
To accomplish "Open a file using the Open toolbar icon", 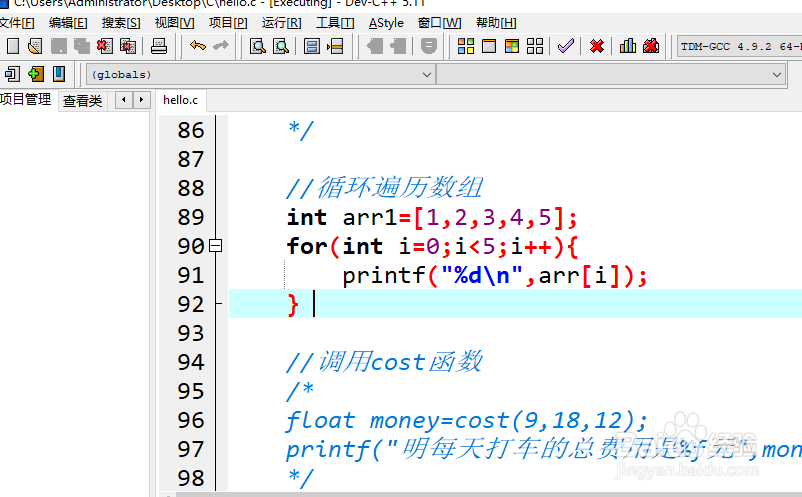I will pyautogui.click(x=35, y=47).
